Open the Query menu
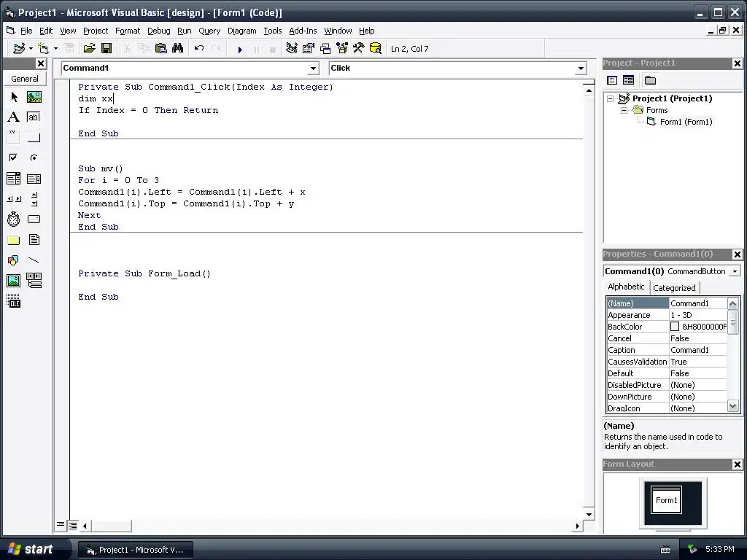747x560 pixels. point(209,31)
